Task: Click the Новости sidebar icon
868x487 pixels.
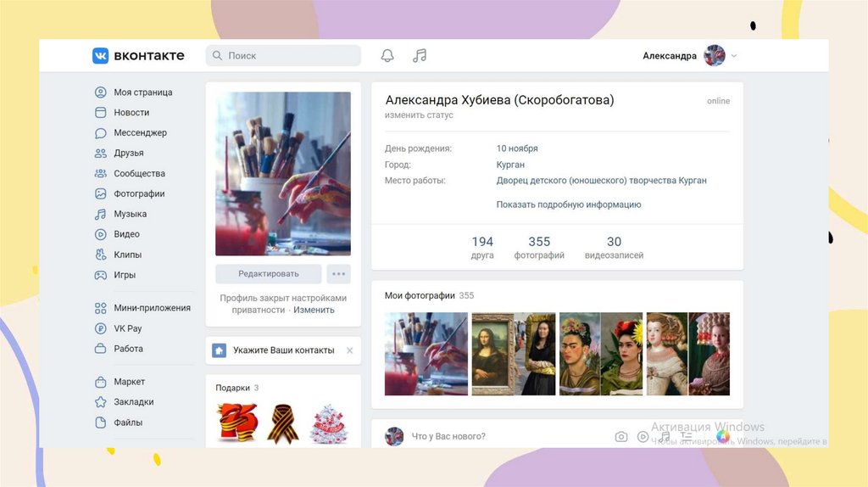Action: tap(100, 113)
